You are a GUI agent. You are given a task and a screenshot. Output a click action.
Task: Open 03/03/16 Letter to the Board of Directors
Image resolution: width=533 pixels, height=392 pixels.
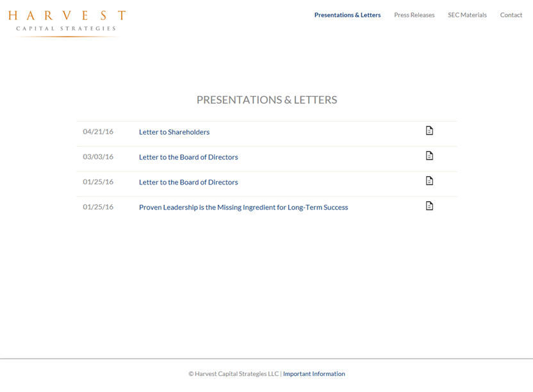click(x=188, y=157)
